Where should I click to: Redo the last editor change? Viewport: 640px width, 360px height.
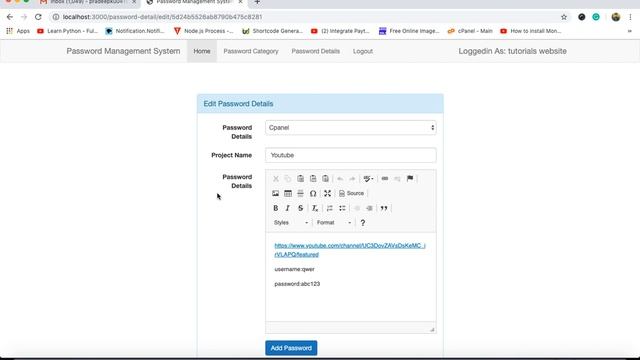point(352,179)
